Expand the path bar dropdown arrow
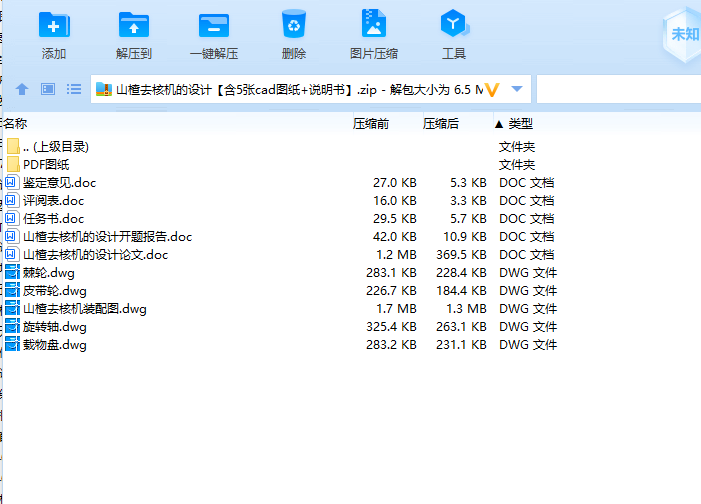701x504 pixels. (x=517, y=89)
